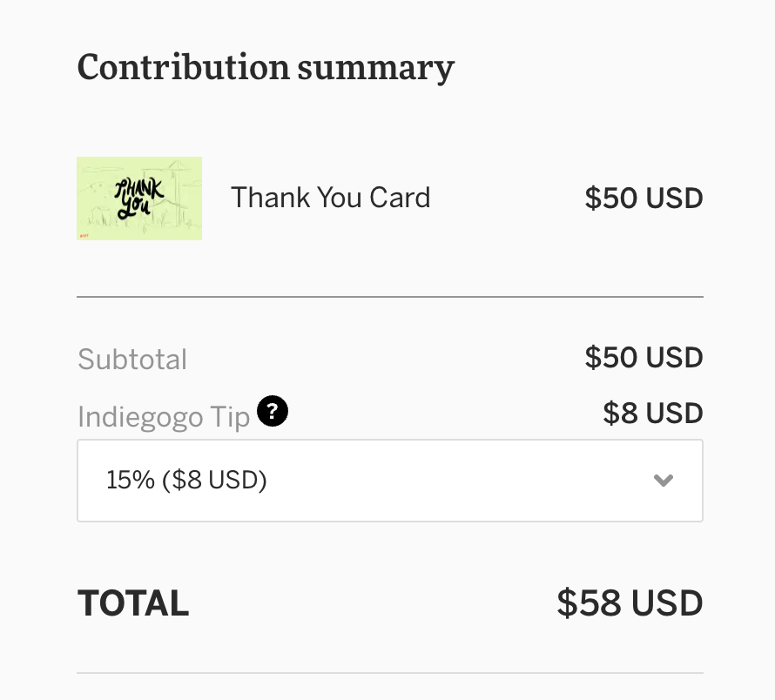Click the $50 USD perk price
The width and height of the screenshot is (775, 700).
[x=644, y=198]
